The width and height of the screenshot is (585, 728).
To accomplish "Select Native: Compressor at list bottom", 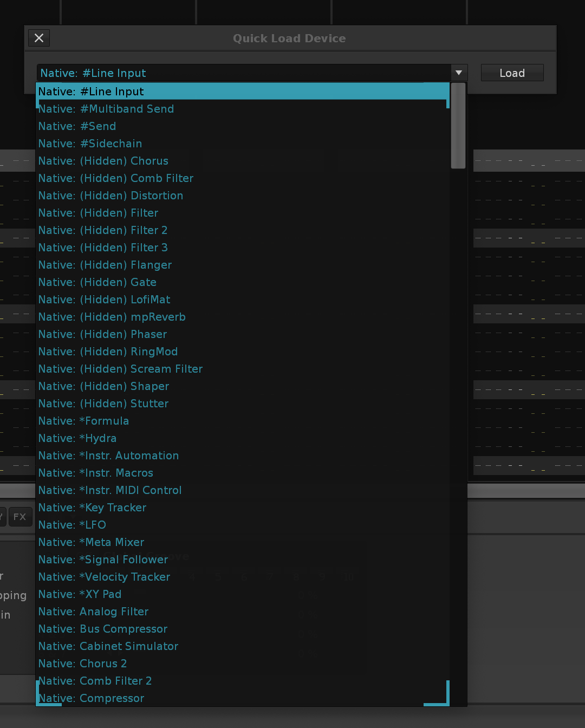I will [x=91, y=698].
